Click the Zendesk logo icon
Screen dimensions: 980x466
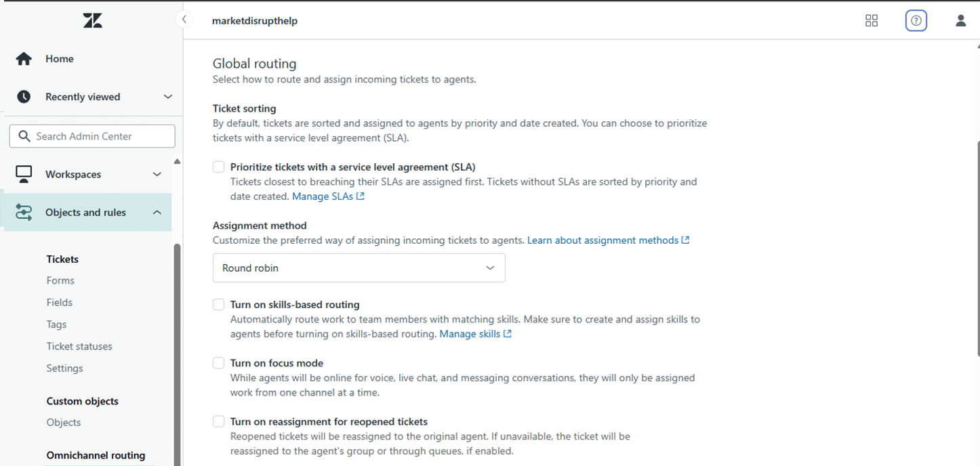point(92,21)
